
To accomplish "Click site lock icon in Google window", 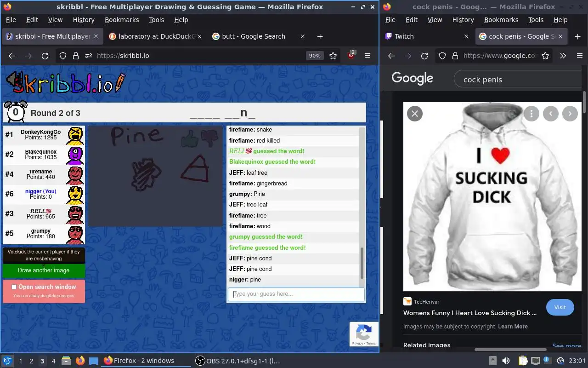I will click(455, 56).
